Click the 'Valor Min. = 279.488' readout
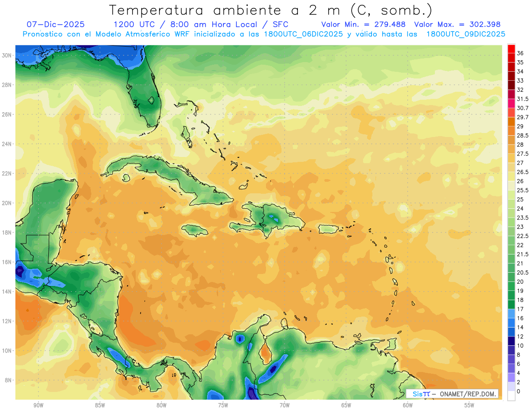 pyautogui.click(x=364, y=24)
